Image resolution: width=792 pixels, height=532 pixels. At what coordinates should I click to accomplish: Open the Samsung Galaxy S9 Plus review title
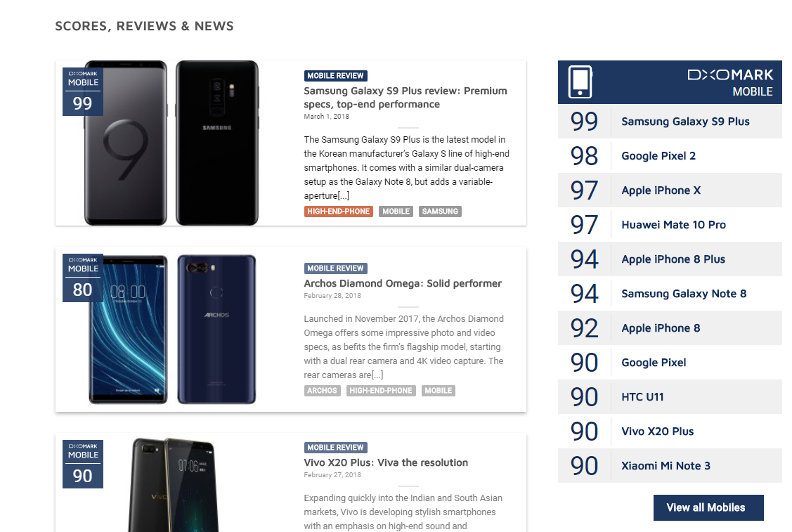coord(405,98)
